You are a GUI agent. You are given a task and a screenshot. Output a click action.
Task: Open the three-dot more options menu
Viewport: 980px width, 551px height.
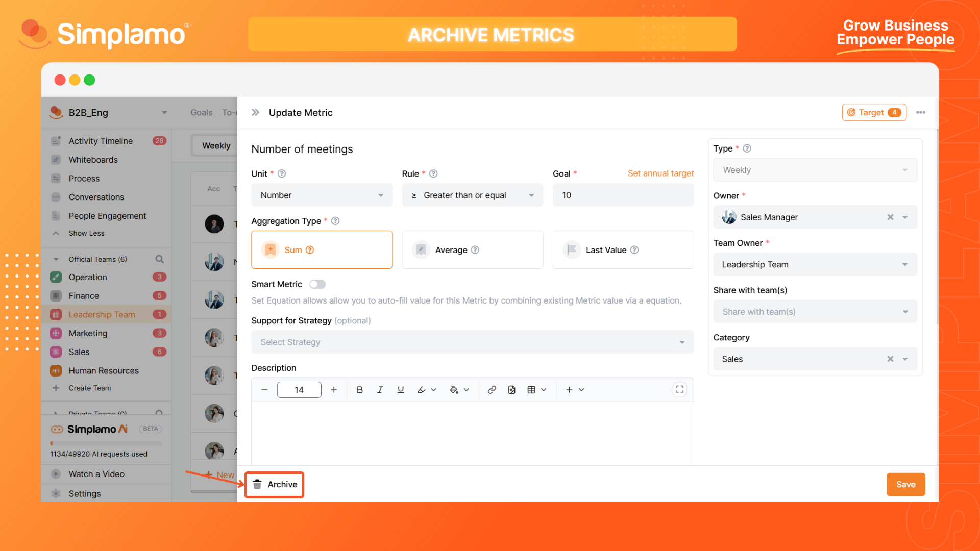point(920,112)
